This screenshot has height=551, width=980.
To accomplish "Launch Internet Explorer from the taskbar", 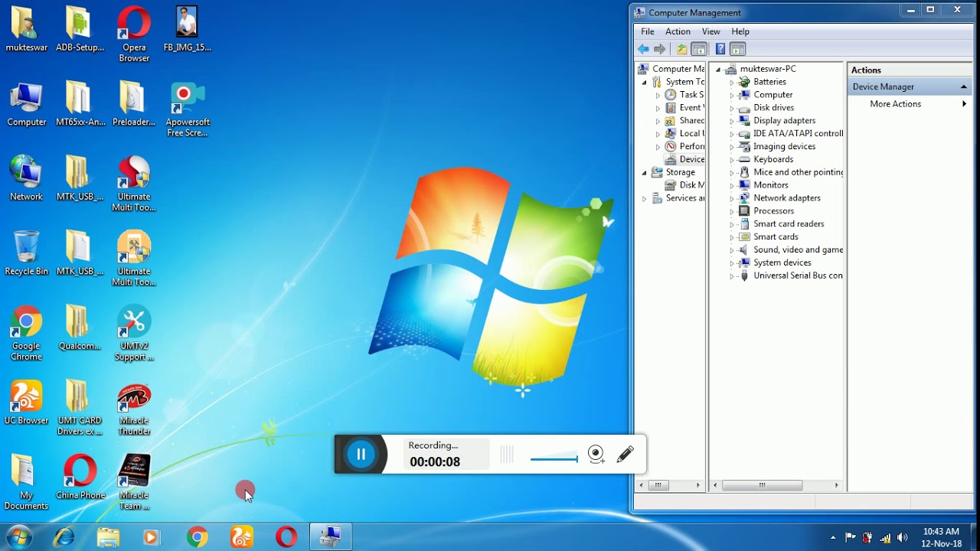I will point(64,537).
